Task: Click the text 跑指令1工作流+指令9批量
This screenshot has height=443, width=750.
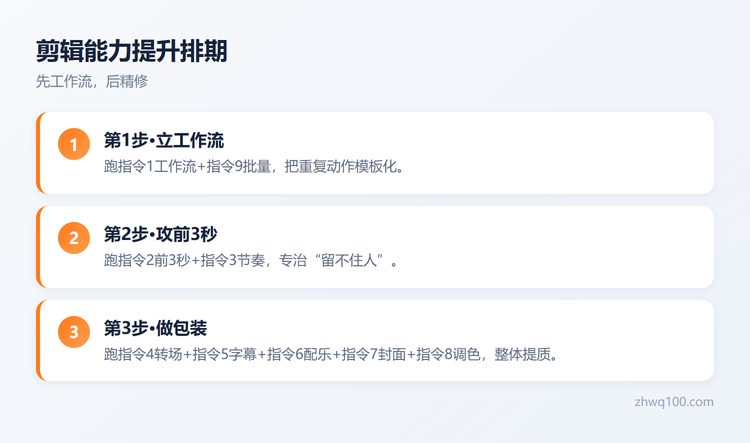Action: [x=188, y=166]
